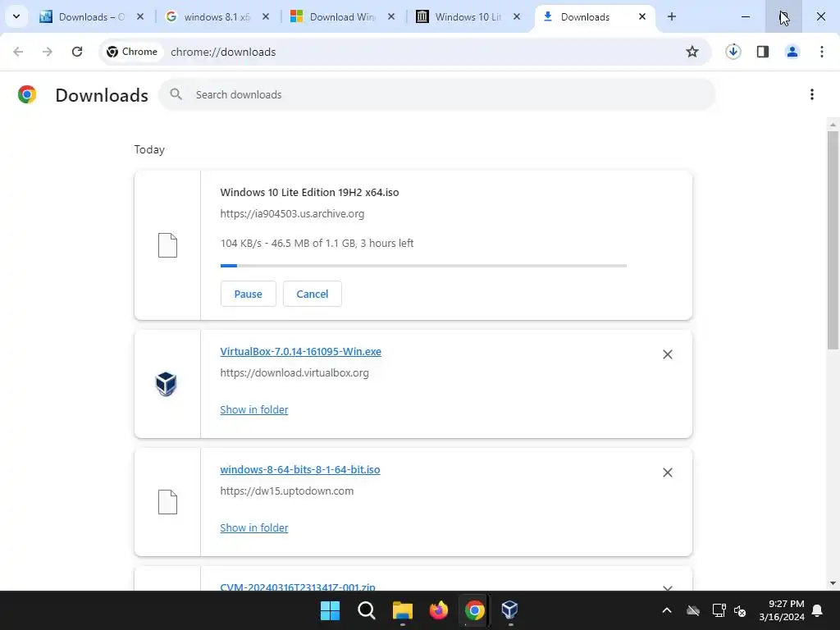Click the page vertical scrollbar thumb

pos(833,240)
